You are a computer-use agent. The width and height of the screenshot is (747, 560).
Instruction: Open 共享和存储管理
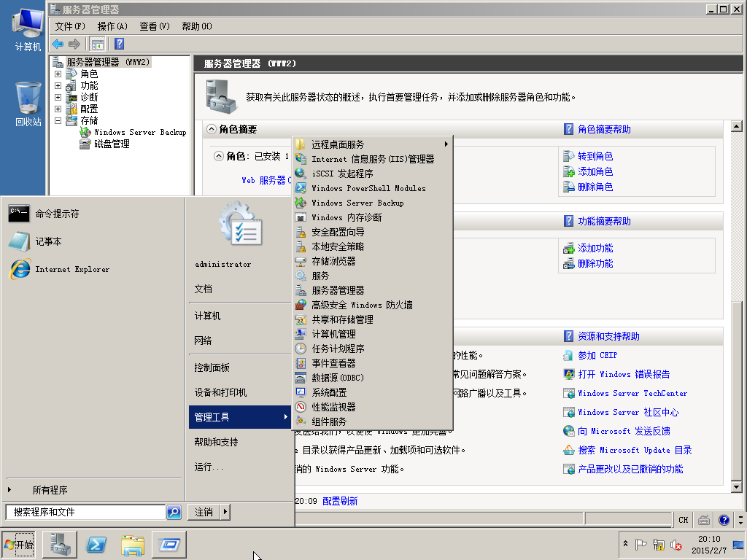[372, 319]
